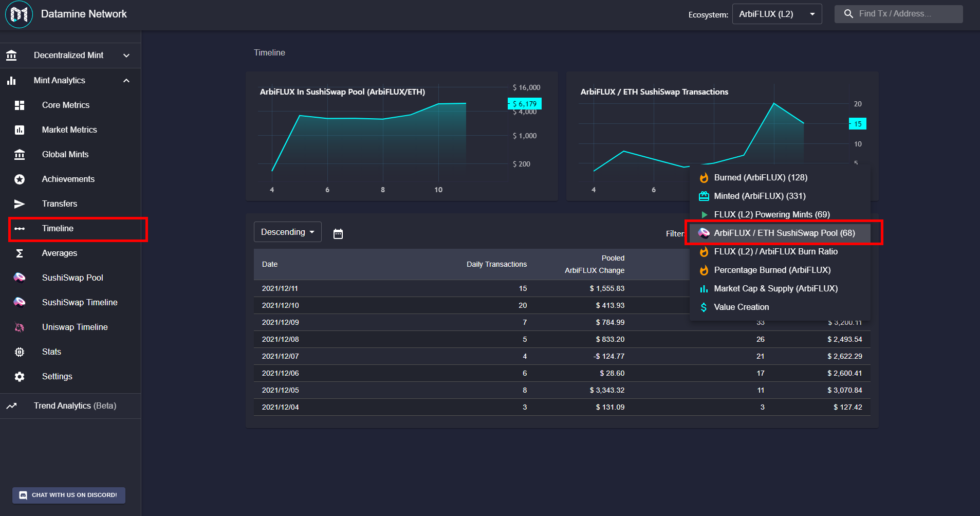Click the SushiSwap Pool sushi icon
Viewport: 980px width, 516px height.
(20, 278)
